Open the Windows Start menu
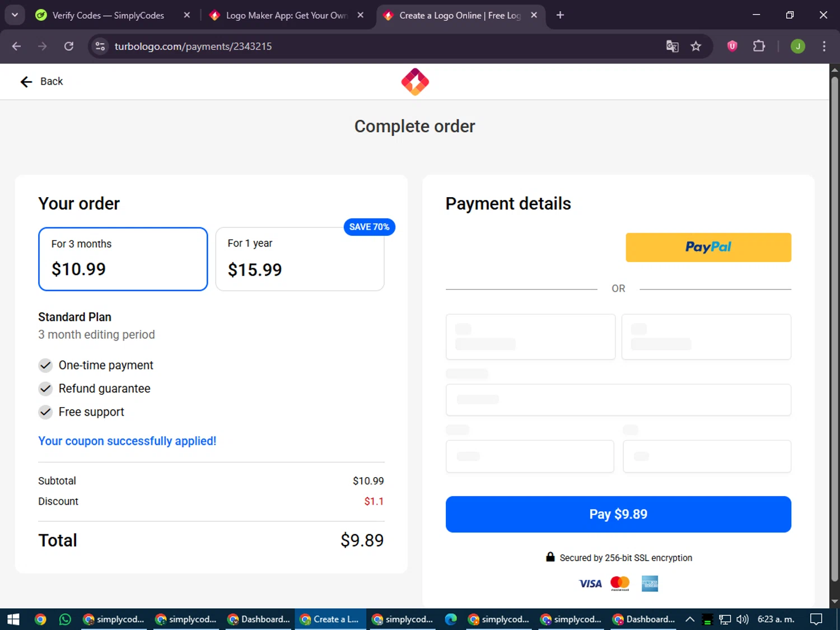 click(13, 619)
